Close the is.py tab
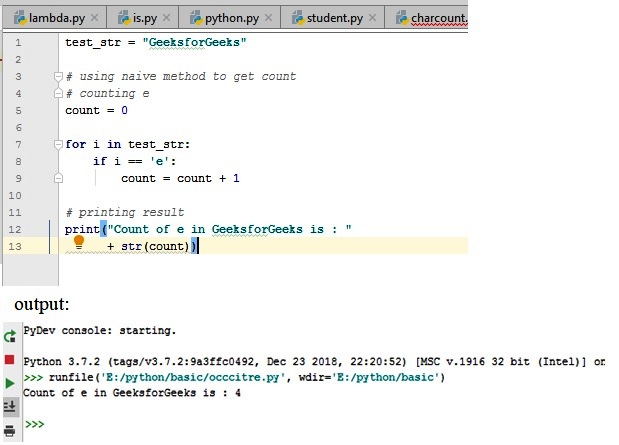 coord(167,17)
